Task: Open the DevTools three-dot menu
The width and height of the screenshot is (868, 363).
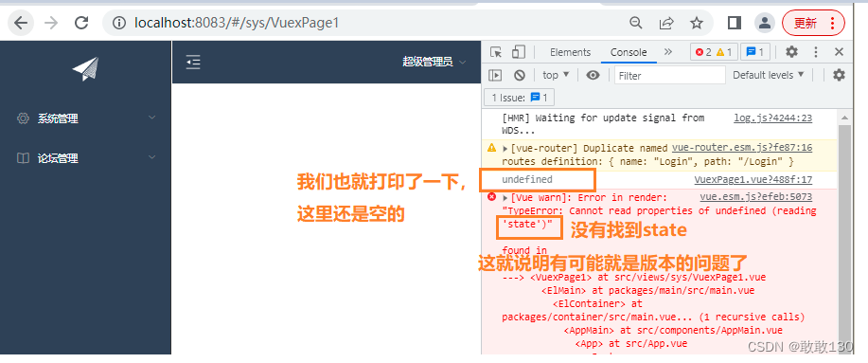Action: pyautogui.click(x=815, y=52)
